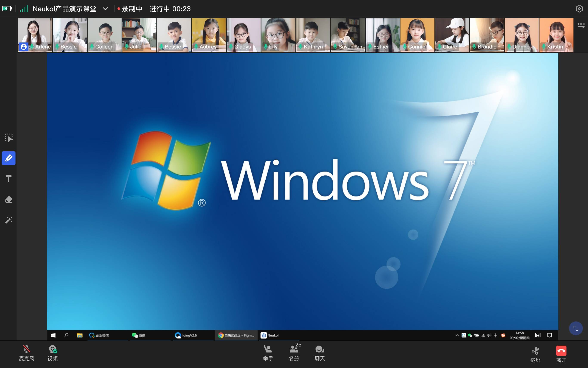
Task: Choose the Text tool
Action: (9, 179)
